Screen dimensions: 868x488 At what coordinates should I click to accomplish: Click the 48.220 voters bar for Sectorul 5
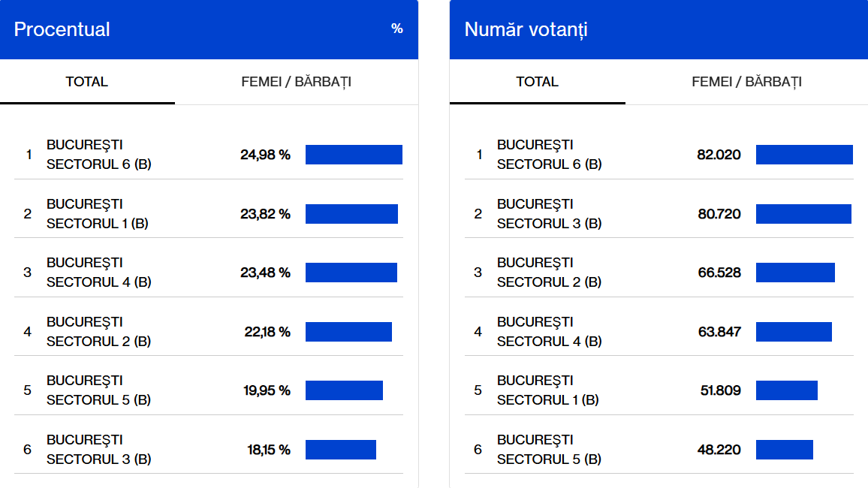(x=784, y=450)
